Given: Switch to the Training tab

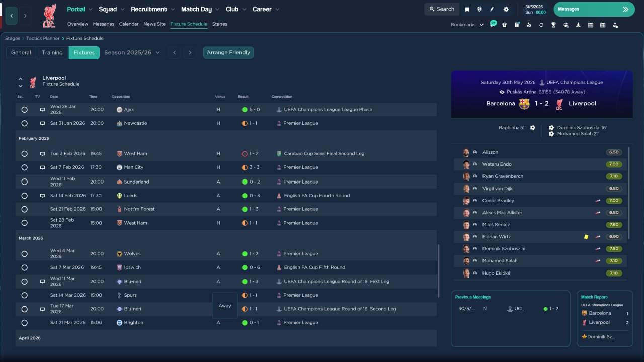Looking at the screenshot, I should (x=52, y=53).
